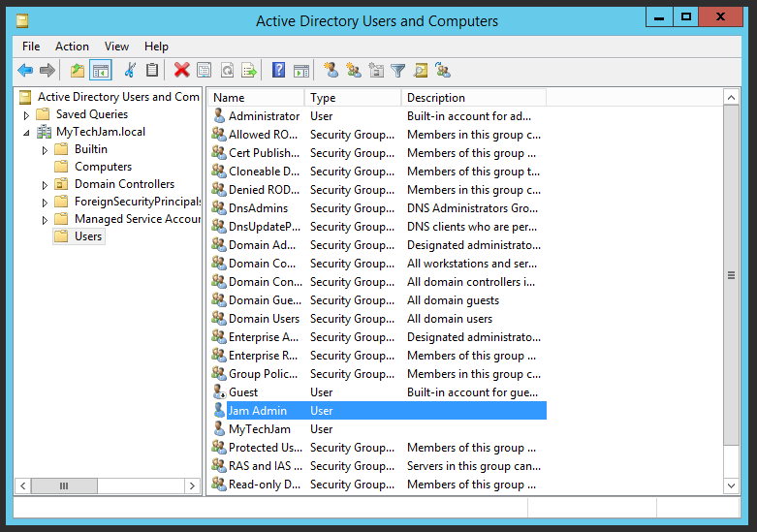Create a new group with the toolbar icon

click(x=354, y=71)
